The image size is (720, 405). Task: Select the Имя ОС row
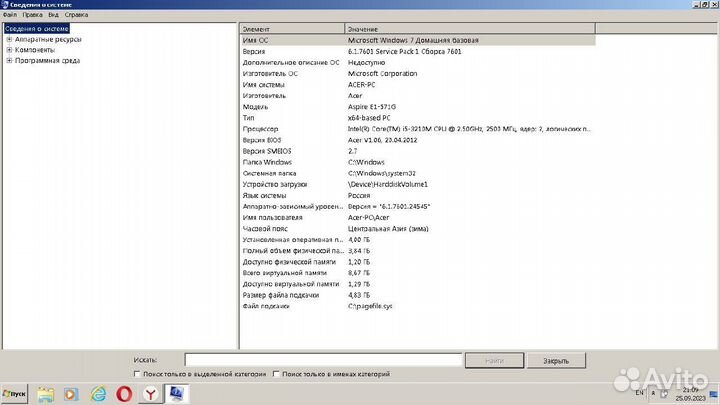tap(418, 40)
